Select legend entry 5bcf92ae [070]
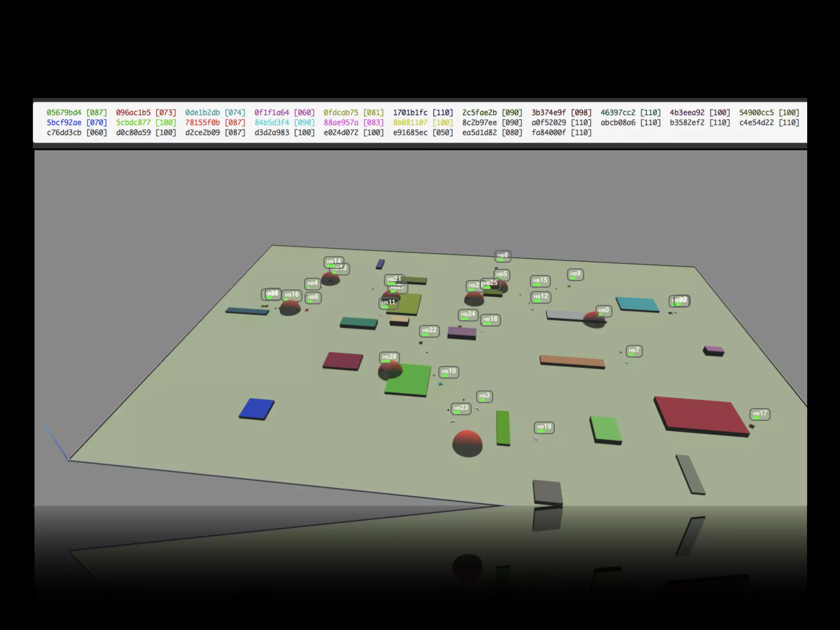 77,123
